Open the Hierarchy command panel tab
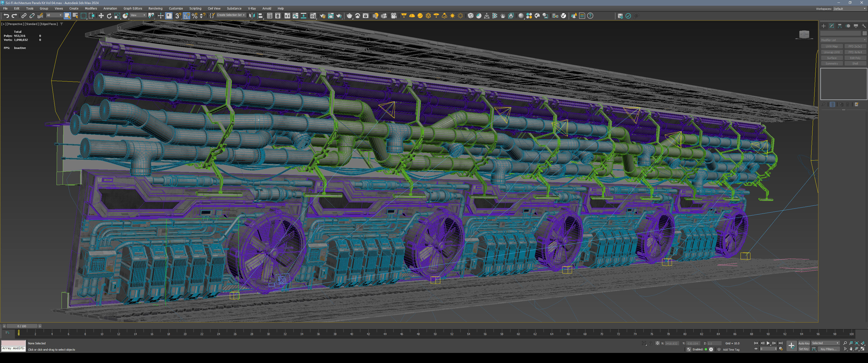The width and height of the screenshot is (868, 363). click(840, 26)
